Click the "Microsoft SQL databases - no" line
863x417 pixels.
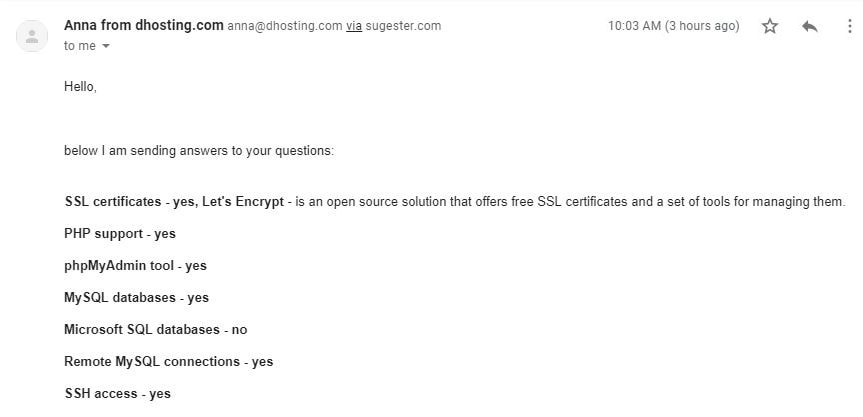[156, 330]
